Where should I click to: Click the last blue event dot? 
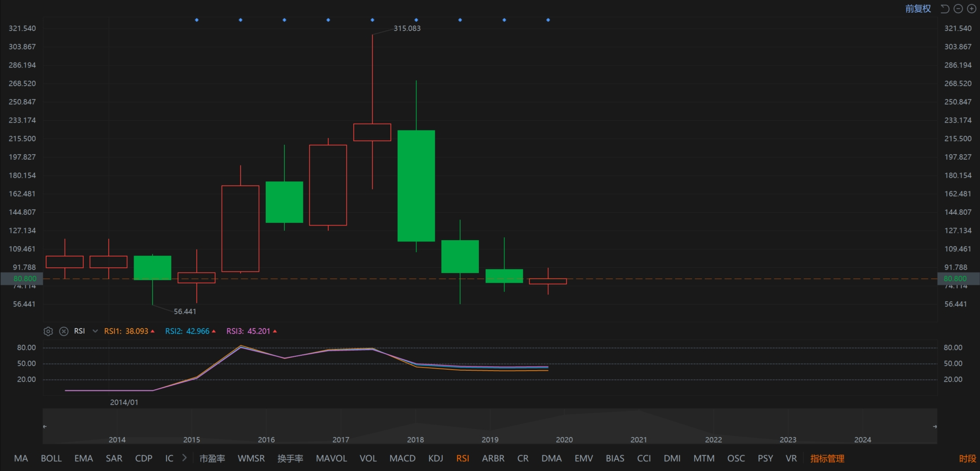(x=548, y=20)
